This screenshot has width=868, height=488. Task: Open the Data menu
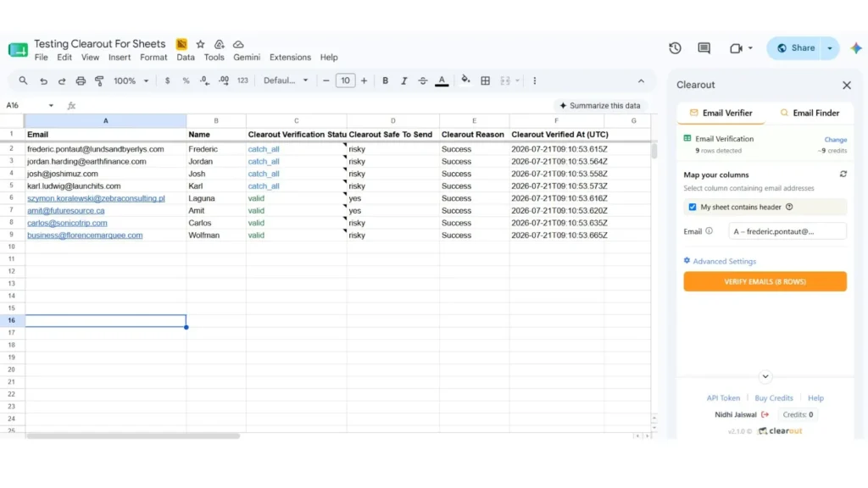(186, 58)
